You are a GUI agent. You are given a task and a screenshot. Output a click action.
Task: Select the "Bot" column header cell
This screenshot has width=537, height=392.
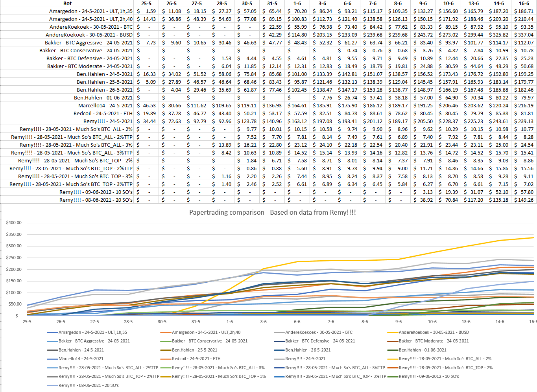pyautogui.click(x=68, y=4)
